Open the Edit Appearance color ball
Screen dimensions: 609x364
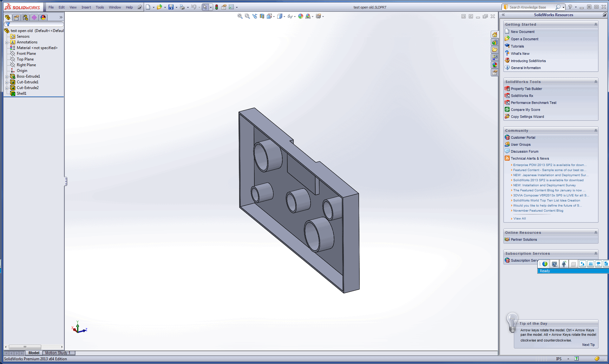coord(301,16)
